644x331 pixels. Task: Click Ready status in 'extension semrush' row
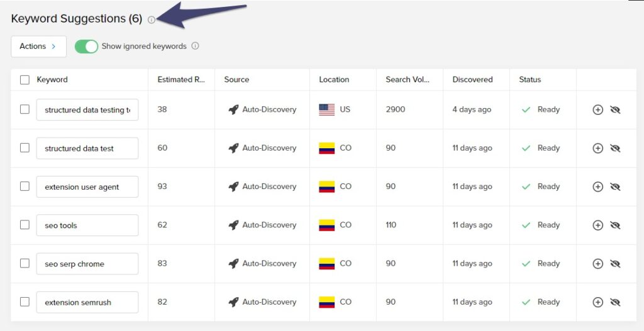[548, 302]
